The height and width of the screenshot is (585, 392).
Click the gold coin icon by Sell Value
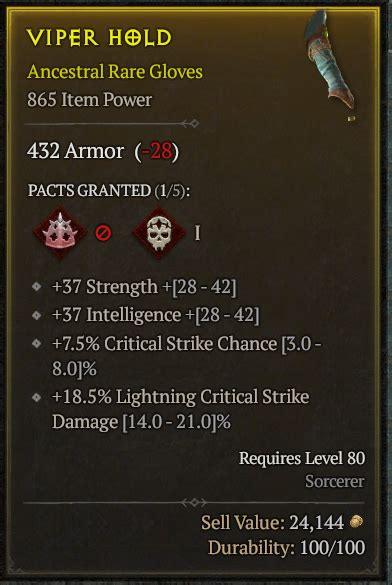[x=357, y=522]
